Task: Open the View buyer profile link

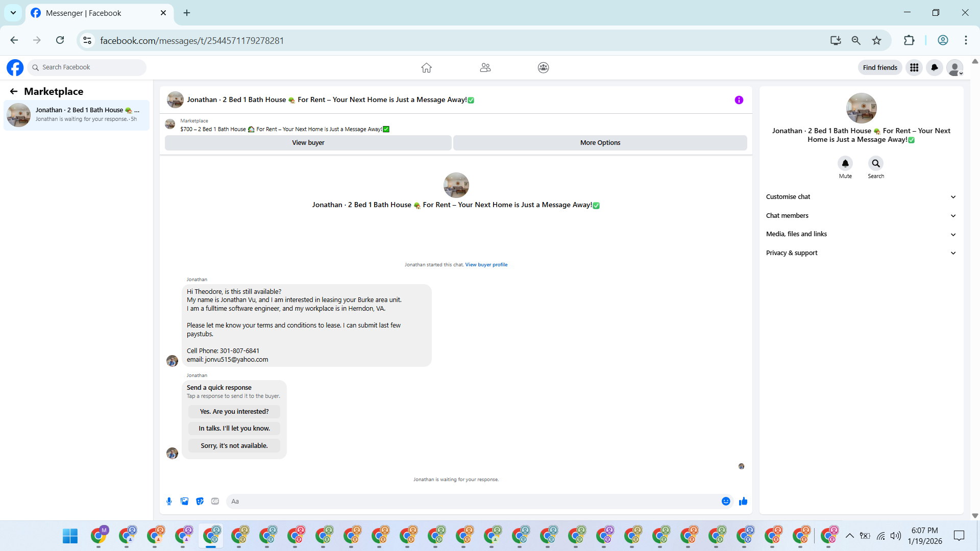Action: [x=486, y=265]
